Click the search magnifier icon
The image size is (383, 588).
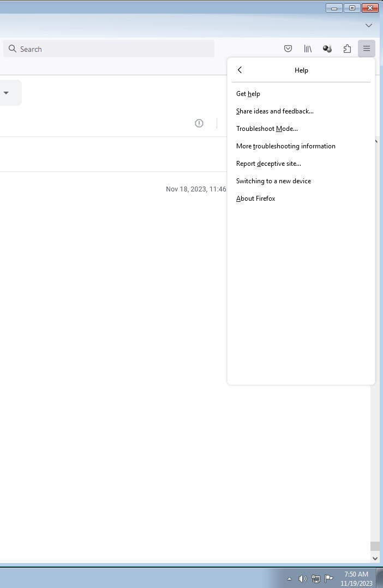coord(13,49)
